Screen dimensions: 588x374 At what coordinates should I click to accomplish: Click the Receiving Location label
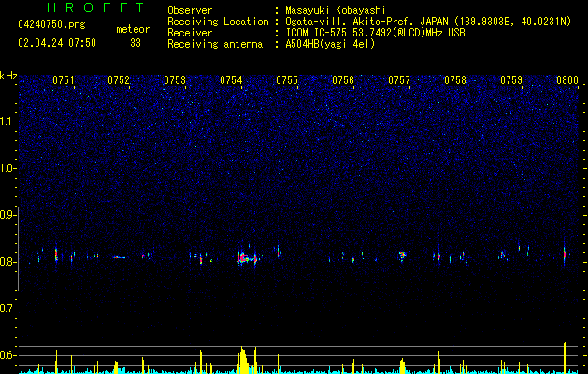pyautogui.click(x=218, y=22)
